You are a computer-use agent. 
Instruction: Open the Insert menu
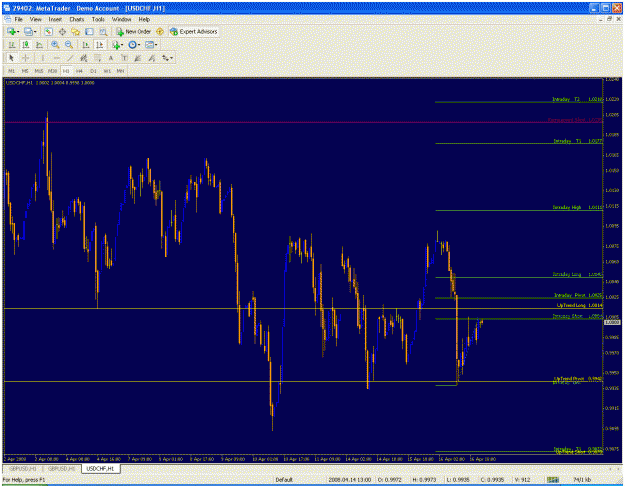tap(55, 19)
